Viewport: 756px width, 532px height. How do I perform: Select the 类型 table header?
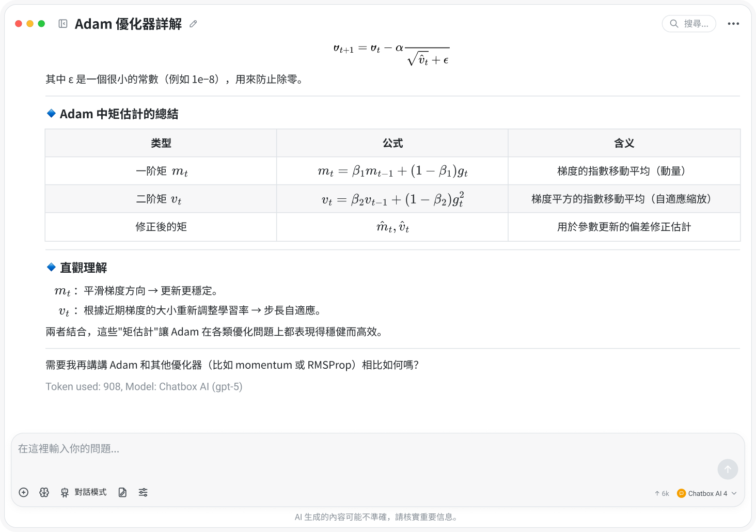pos(161,143)
